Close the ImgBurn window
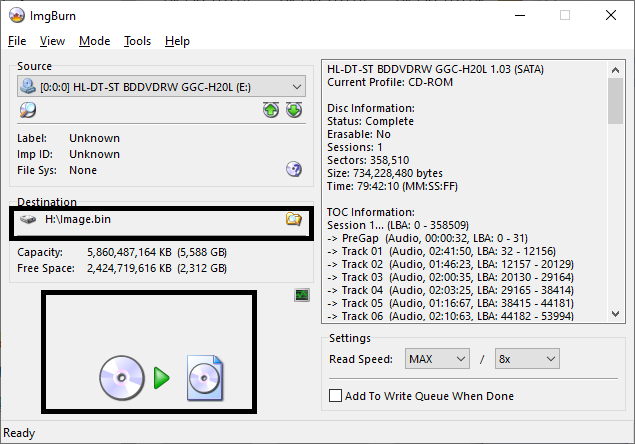The width and height of the screenshot is (635, 444). 611,15
